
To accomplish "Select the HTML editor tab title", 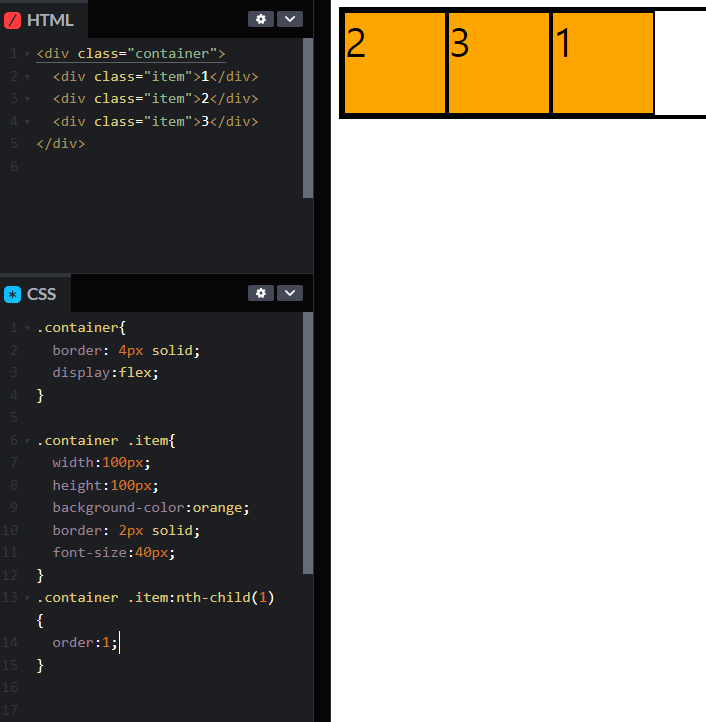I will (x=50, y=21).
